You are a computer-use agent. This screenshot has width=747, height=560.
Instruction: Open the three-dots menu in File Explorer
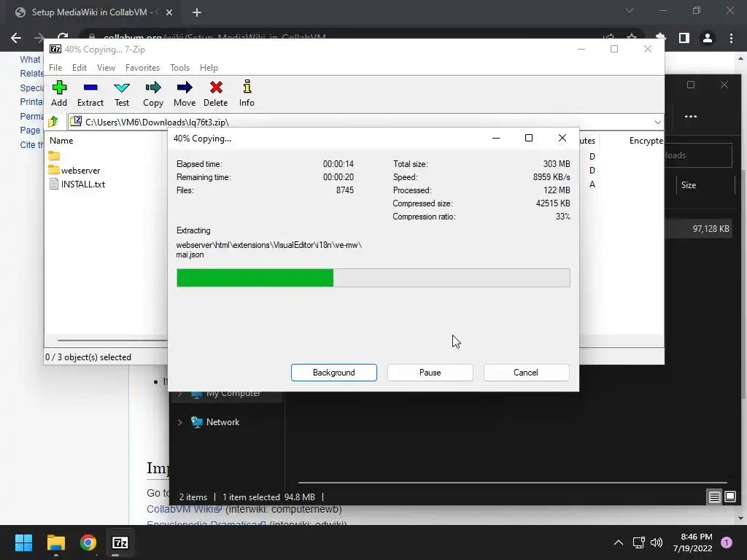(690, 116)
